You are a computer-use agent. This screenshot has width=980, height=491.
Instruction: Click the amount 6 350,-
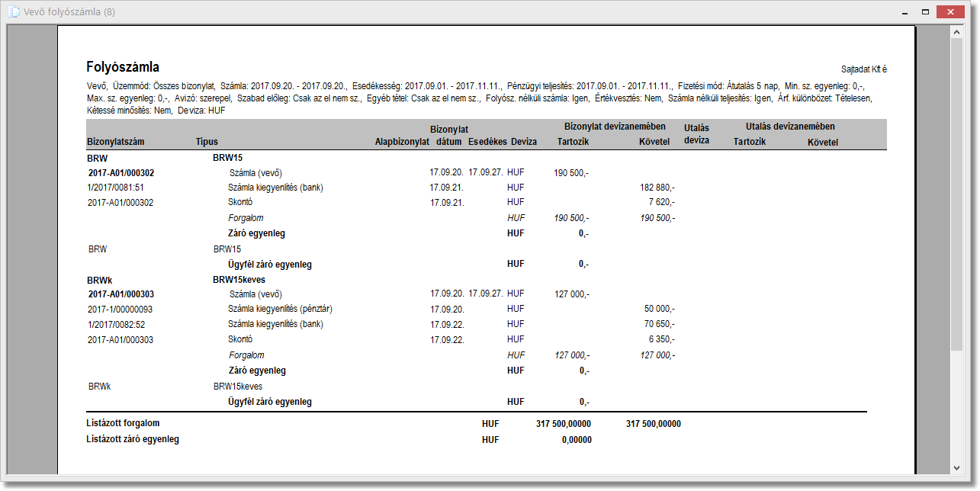pos(661,339)
